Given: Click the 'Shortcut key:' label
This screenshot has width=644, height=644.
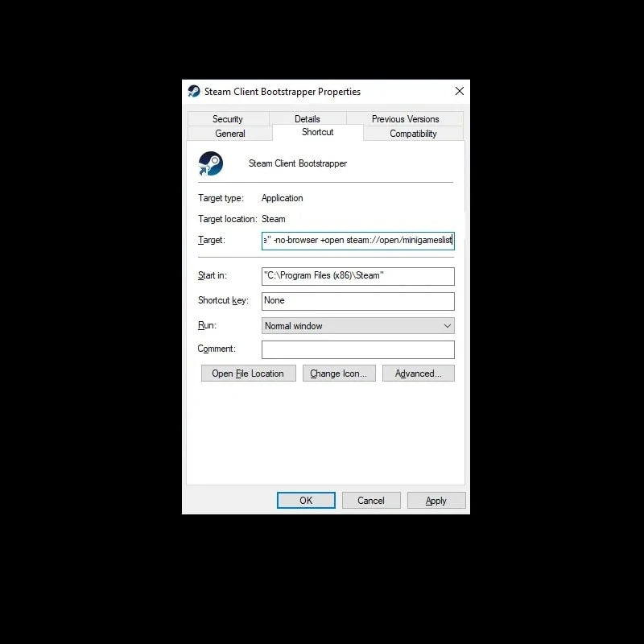Looking at the screenshot, I should pyautogui.click(x=223, y=300).
